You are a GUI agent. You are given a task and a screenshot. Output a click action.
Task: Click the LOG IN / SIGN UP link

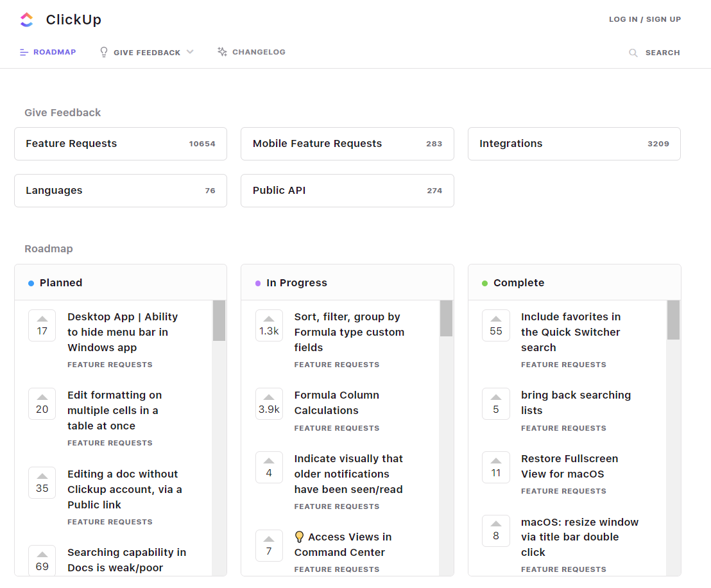click(x=644, y=19)
